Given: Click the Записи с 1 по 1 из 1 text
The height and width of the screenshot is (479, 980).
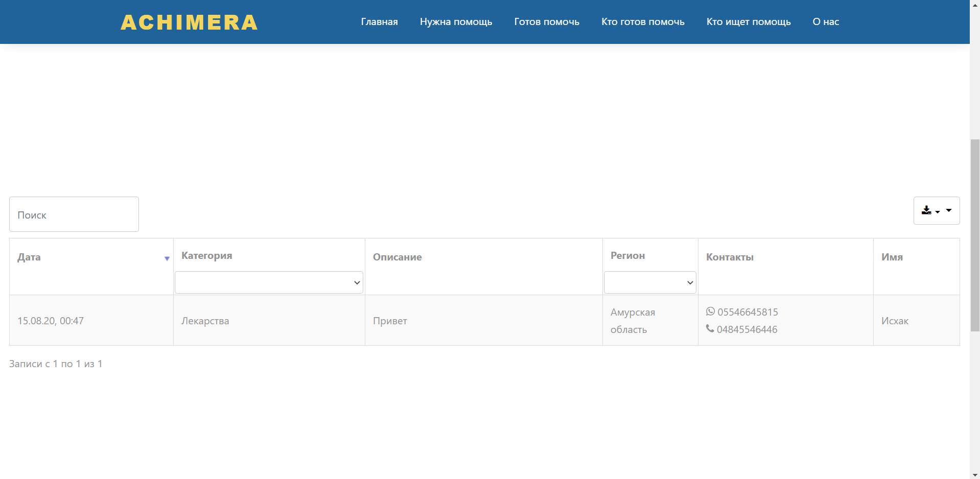Looking at the screenshot, I should pos(56,364).
